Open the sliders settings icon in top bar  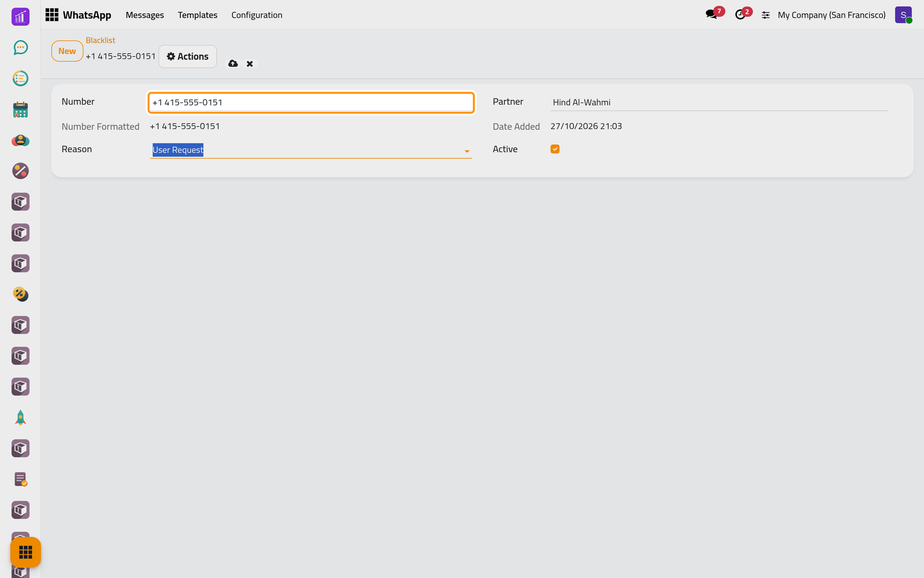(x=766, y=15)
